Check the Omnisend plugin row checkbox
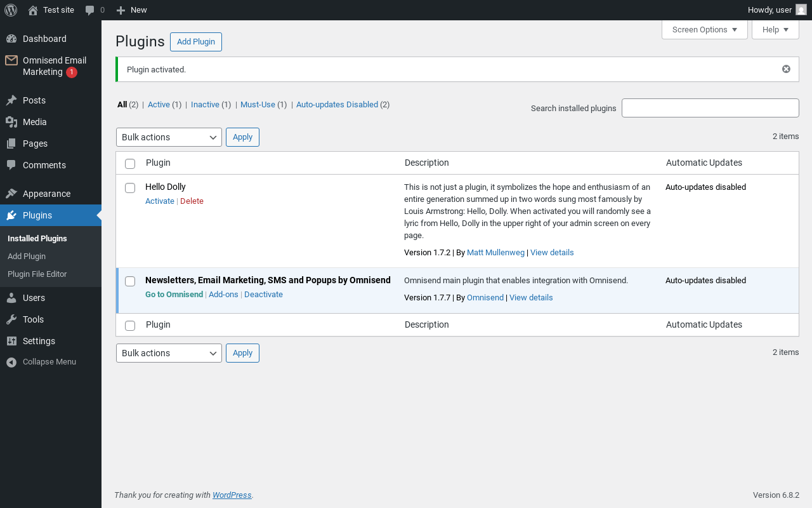This screenshot has height=508, width=812. 130,281
